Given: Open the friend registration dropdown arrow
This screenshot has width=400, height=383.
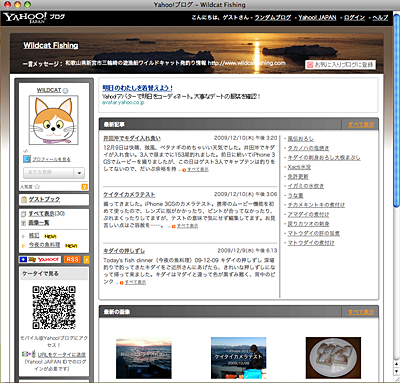Looking at the screenshot, I should click(79, 173).
